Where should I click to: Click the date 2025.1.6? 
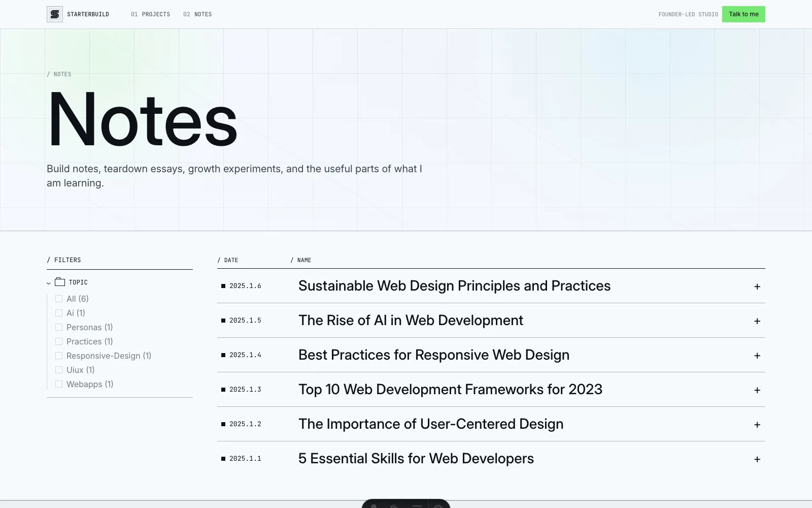(245, 286)
